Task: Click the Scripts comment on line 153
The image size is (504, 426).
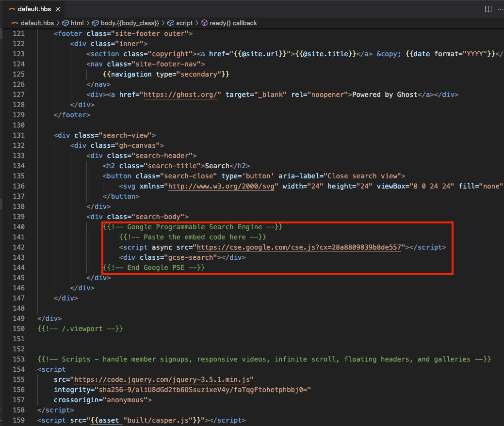Action: [x=264, y=359]
